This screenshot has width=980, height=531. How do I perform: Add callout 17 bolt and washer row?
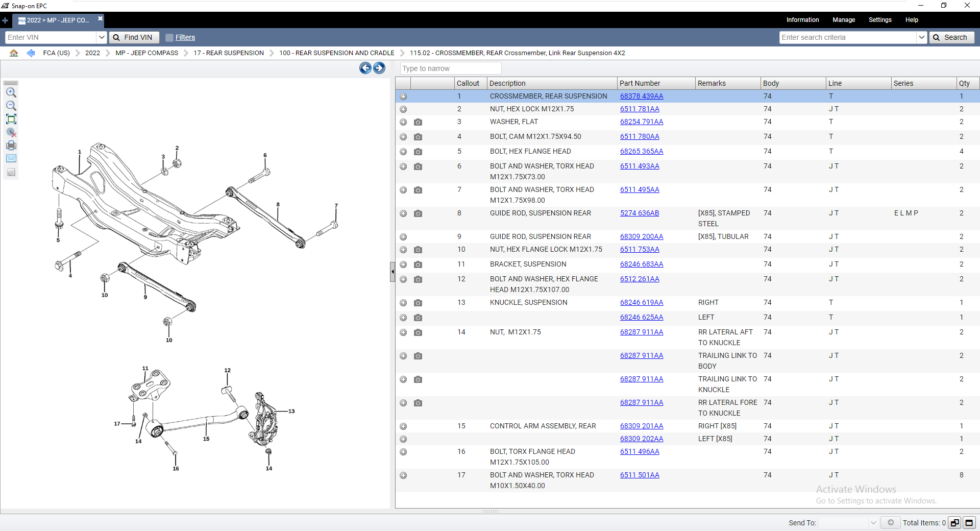tap(403, 475)
